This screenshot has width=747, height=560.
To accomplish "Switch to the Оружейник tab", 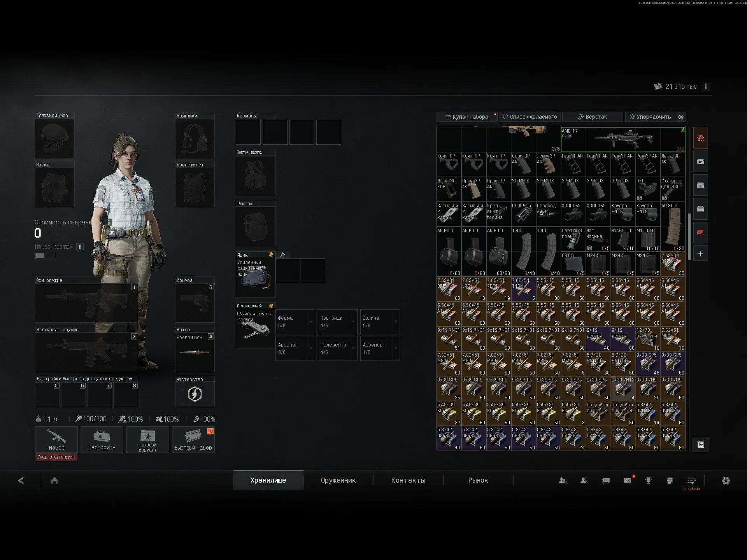I will [338, 480].
